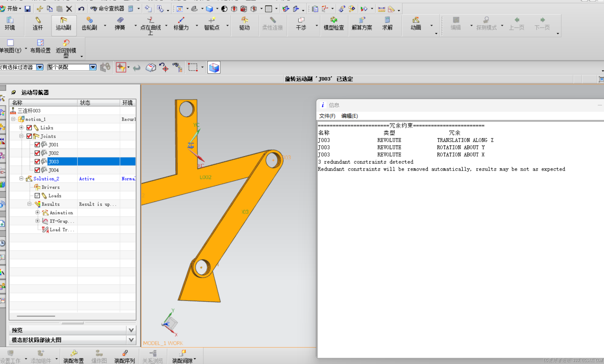Click the blue cube view icon in selection bar

(x=214, y=68)
